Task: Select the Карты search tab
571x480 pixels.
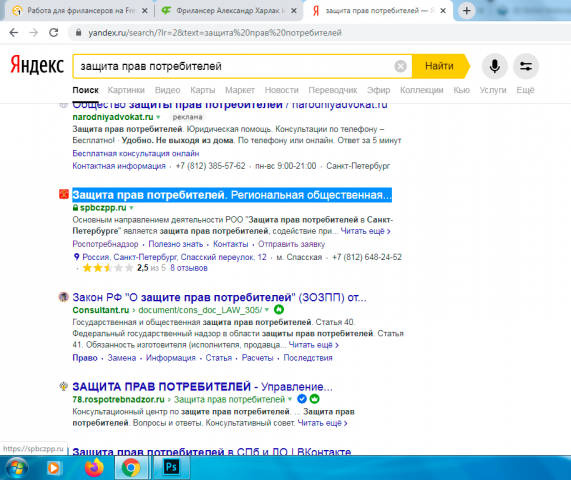Action: pyautogui.click(x=202, y=90)
